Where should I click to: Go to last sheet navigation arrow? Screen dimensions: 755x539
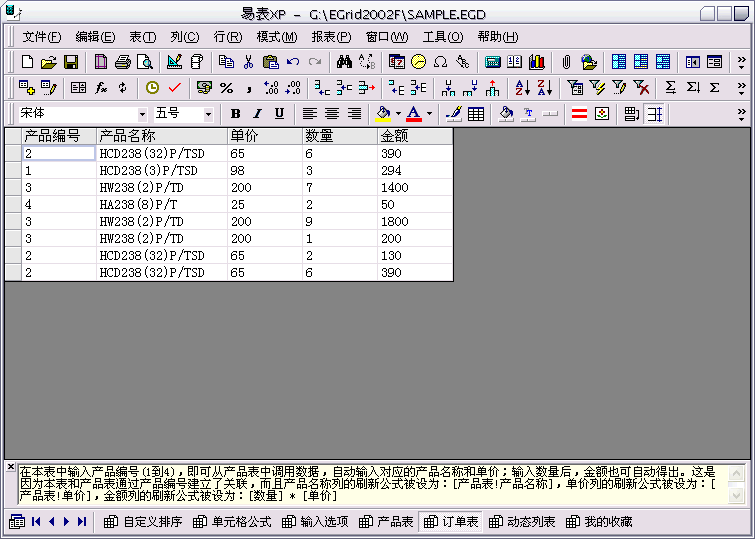point(82,522)
